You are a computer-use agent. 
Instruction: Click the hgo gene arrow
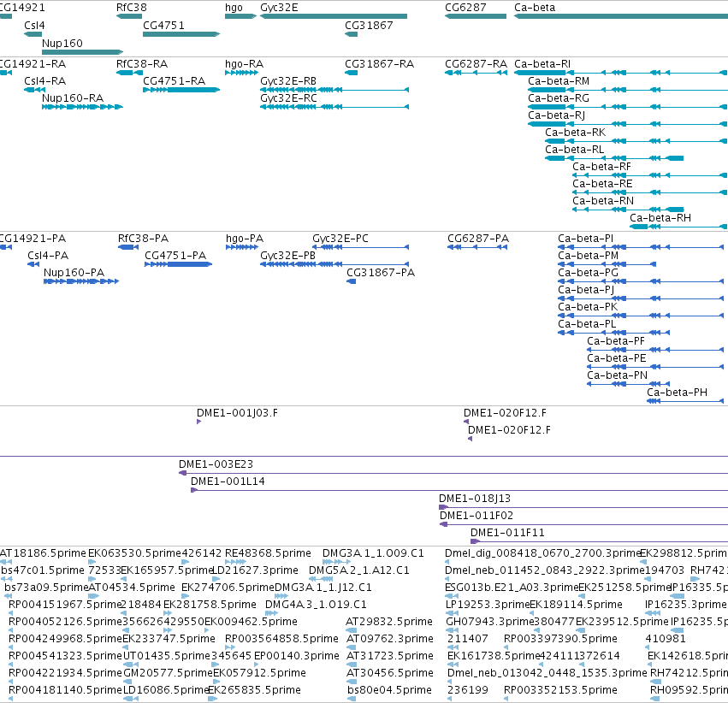pyautogui.click(x=240, y=16)
